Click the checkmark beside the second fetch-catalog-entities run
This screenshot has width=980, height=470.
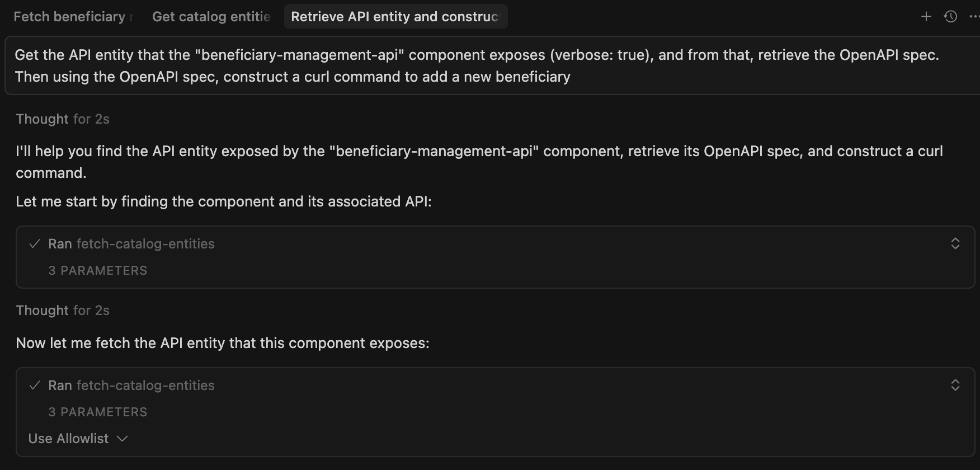[x=35, y=385]
